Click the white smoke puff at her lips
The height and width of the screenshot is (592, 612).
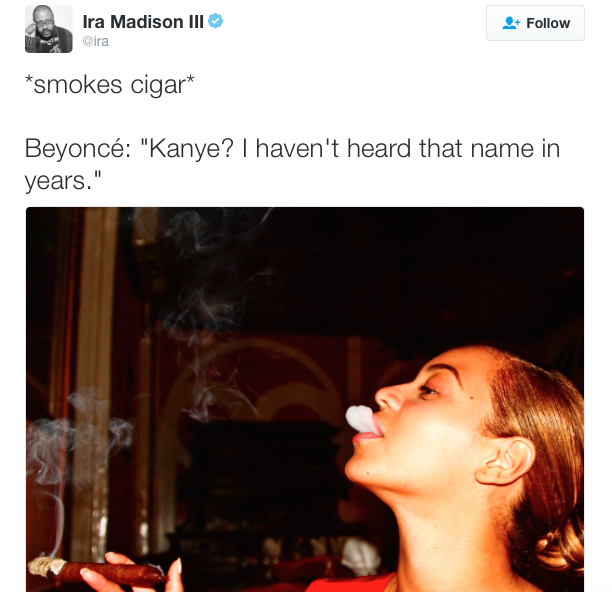click(x=362, y=419)
